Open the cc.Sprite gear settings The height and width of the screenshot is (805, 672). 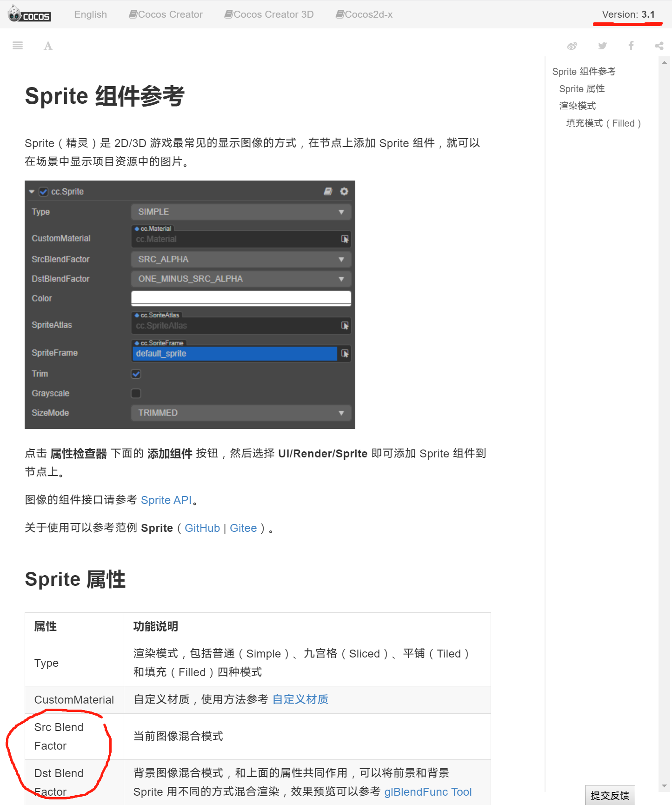click(344, 191)
